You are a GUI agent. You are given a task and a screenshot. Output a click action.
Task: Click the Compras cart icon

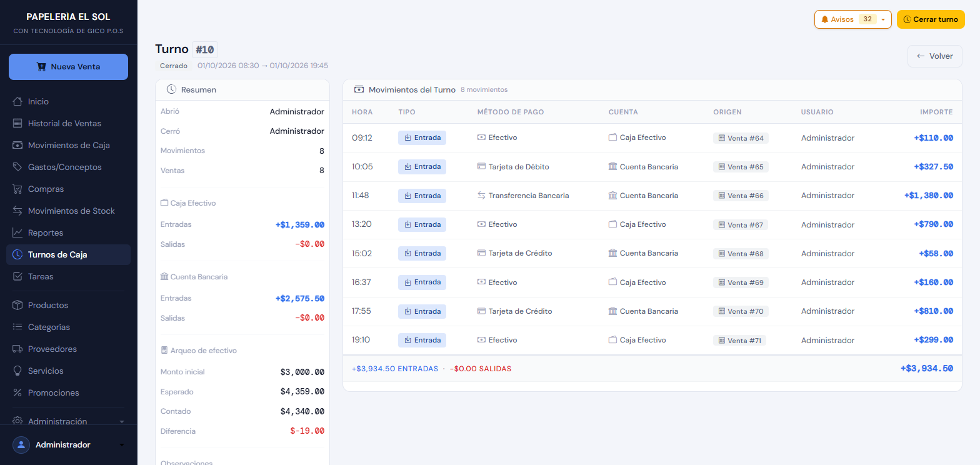click(17, 189)
